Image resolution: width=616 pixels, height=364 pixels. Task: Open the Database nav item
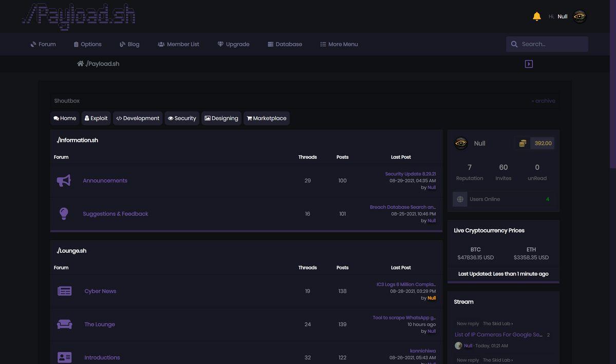click(x=285, y=44)
